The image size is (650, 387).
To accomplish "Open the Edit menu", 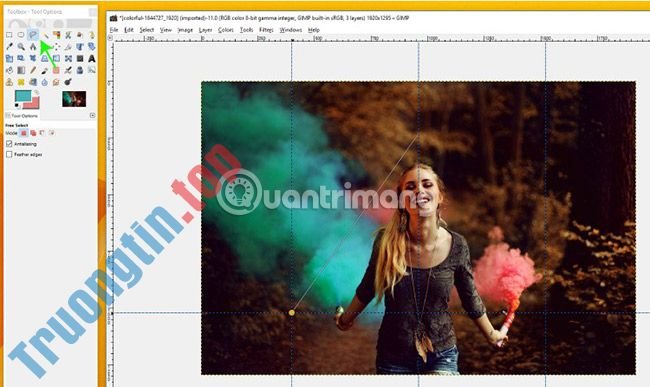I will [x=129, y=30].
